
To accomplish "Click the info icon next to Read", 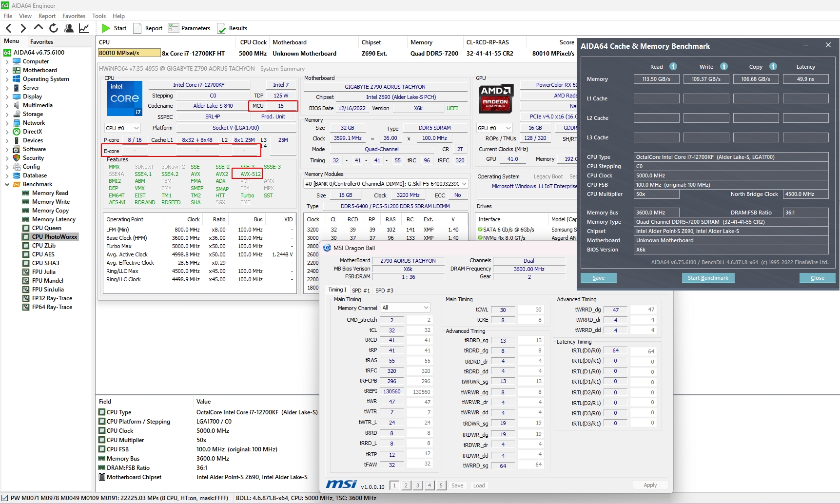I will [x=673, y=66].
